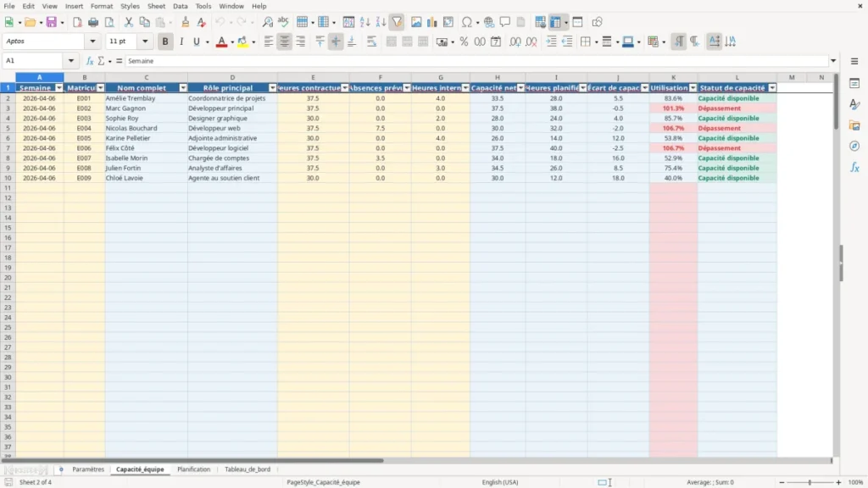This screenshot has height=488, width=868.
Task: Switch to Planification sheet tab
Action: click(194, 469)
